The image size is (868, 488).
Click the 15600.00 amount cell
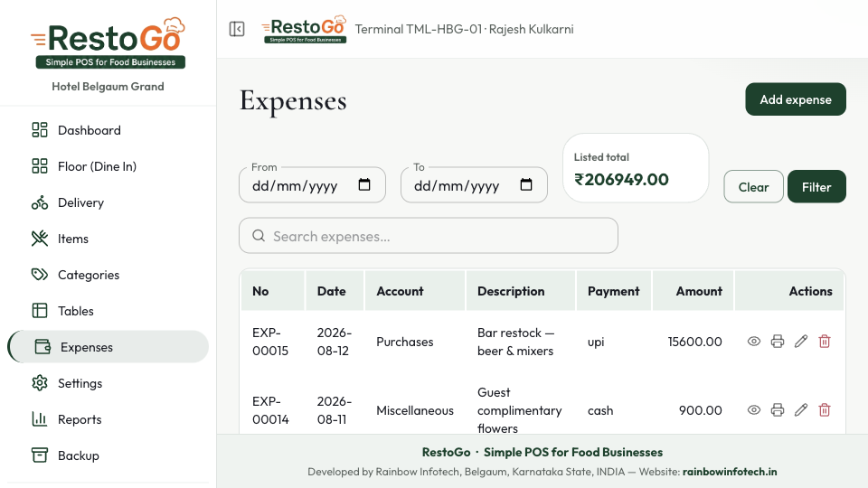[x=694, y=342]
